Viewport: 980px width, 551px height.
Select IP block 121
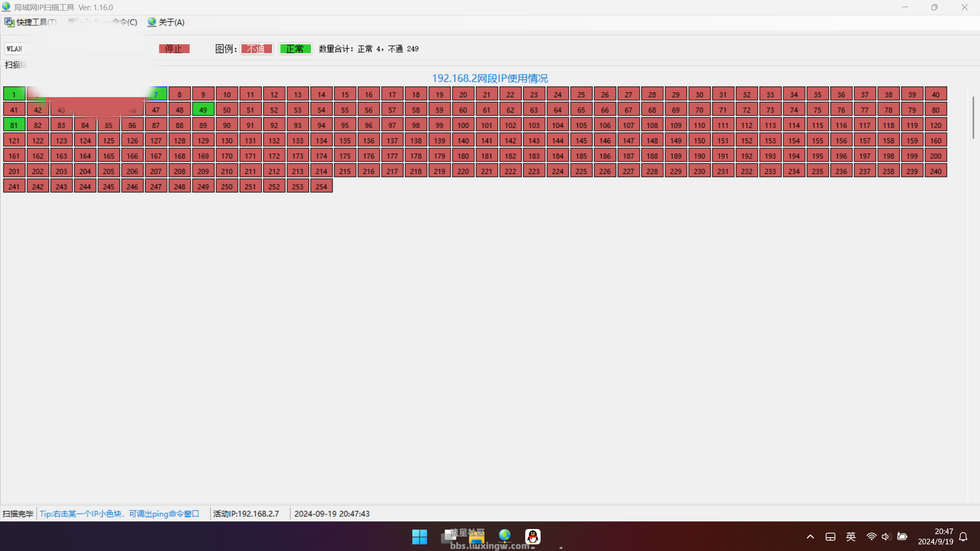click(14, 140)
